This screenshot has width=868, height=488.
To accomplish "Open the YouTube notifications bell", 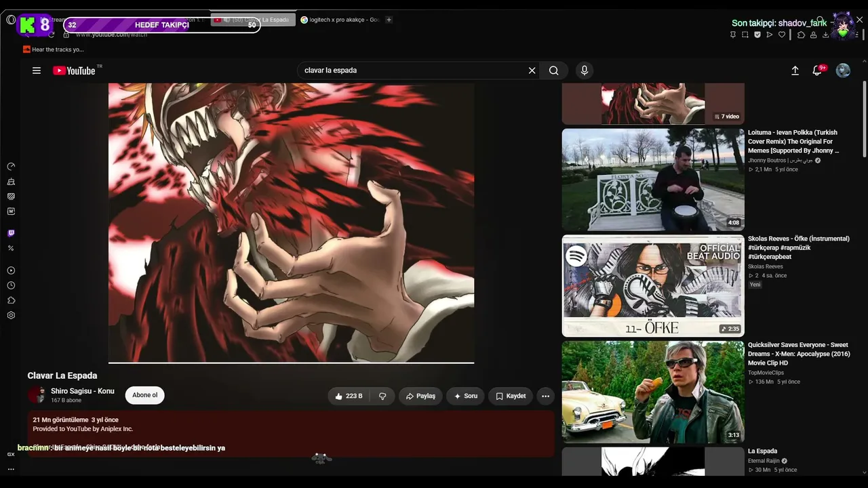I will coord(818,70).
